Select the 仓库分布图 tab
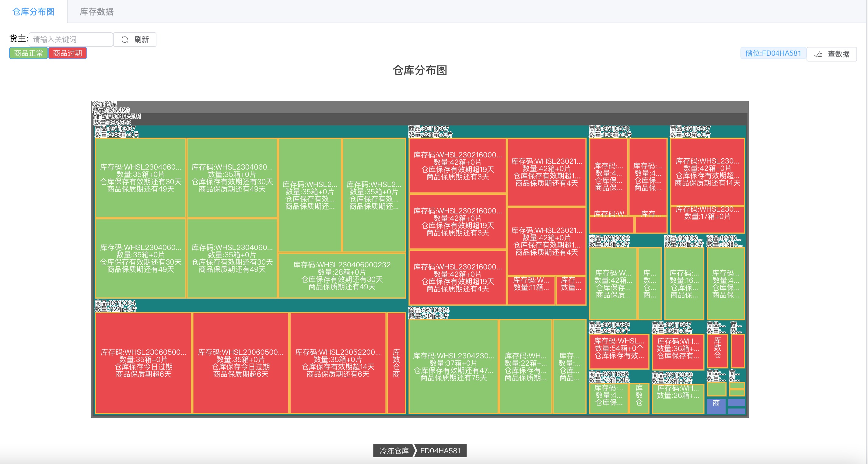This screenshot has height=464, width=868. tap(33, 12)
